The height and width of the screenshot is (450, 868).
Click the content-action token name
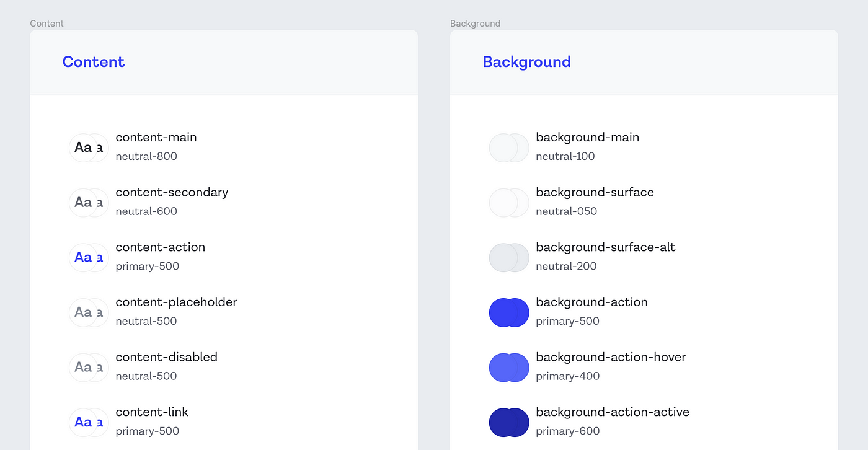[x=161, y=247]
